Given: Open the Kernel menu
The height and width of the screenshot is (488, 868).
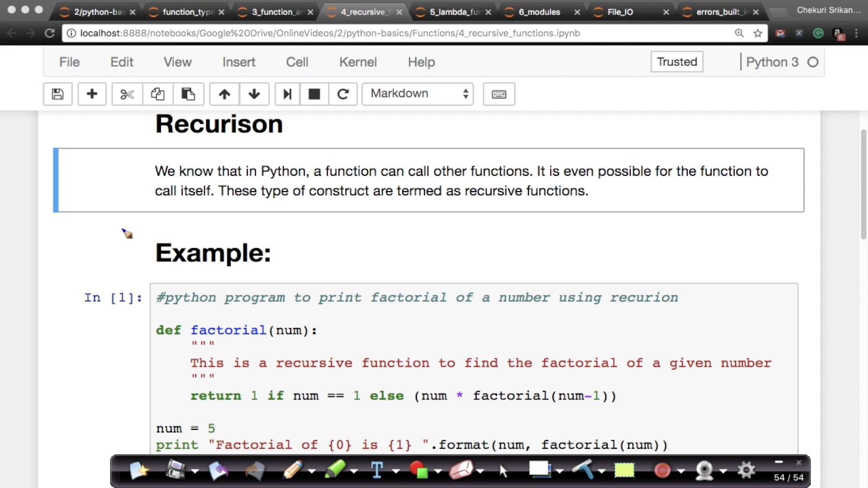Looking at the screenshot, I should coord(358,62).
